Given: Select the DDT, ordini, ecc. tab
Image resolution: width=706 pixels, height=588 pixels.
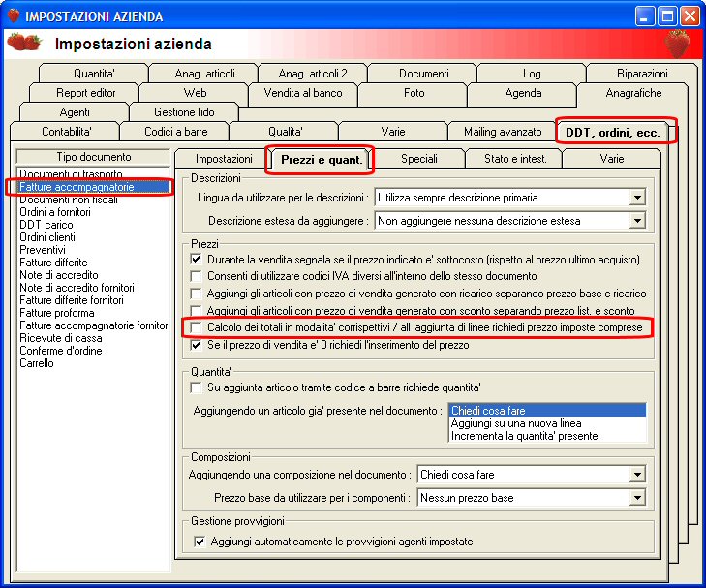Looking at the screenshot, I should pyautogui.click(x=613, y=133).
